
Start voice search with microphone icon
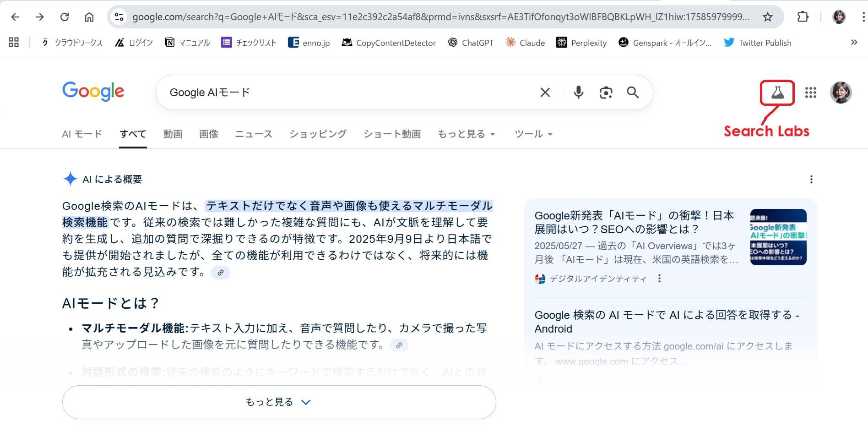(578, 93)
